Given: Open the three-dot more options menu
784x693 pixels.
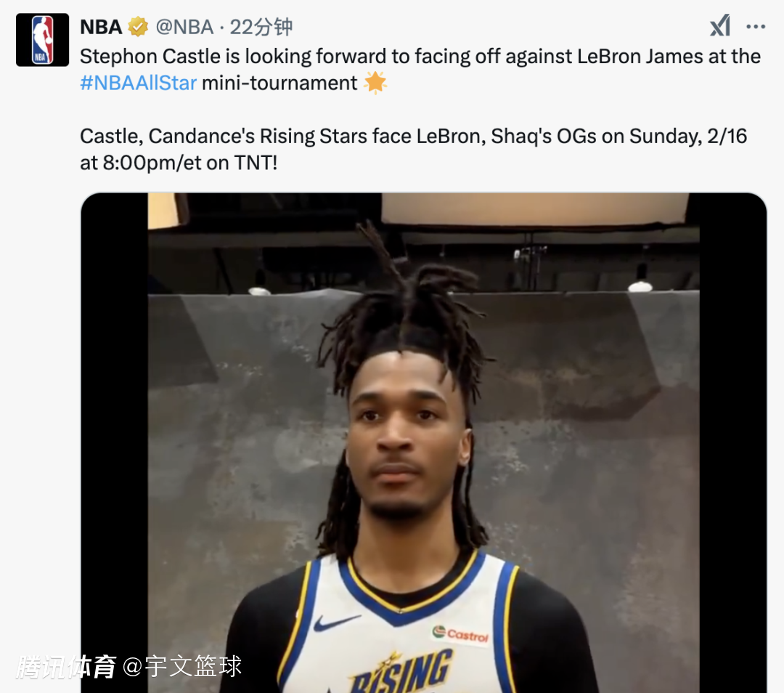Looking at the screenshot, I should pos(756,27).
